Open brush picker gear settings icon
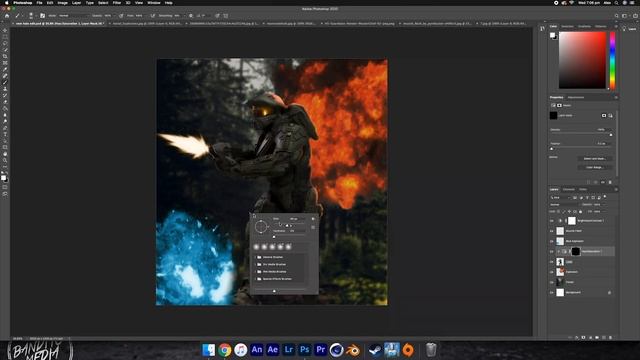Screen dimensions: 640x360 [x=313, y=219]
